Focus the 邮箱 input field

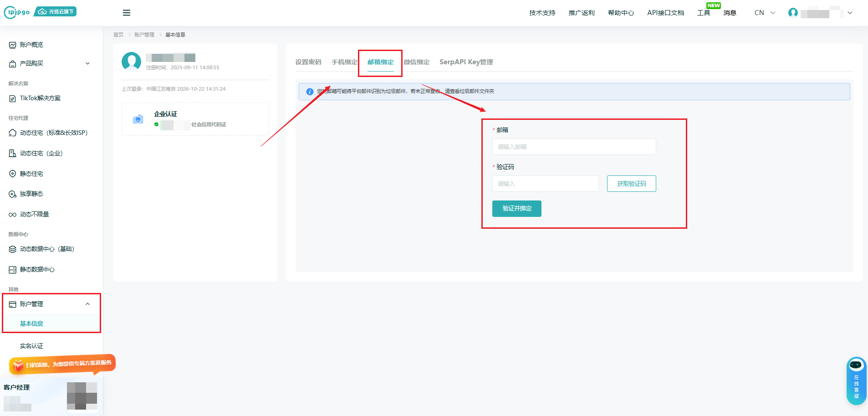pos(574,147)
